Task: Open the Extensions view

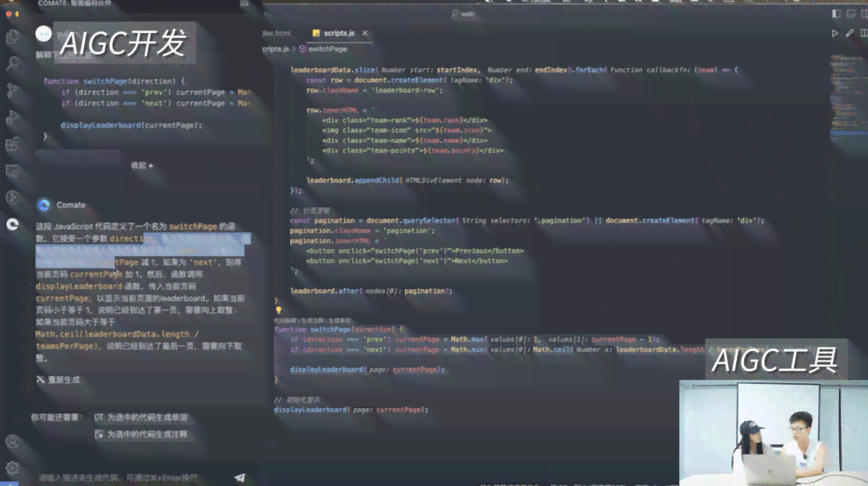Action: click(x=12, y=145)
